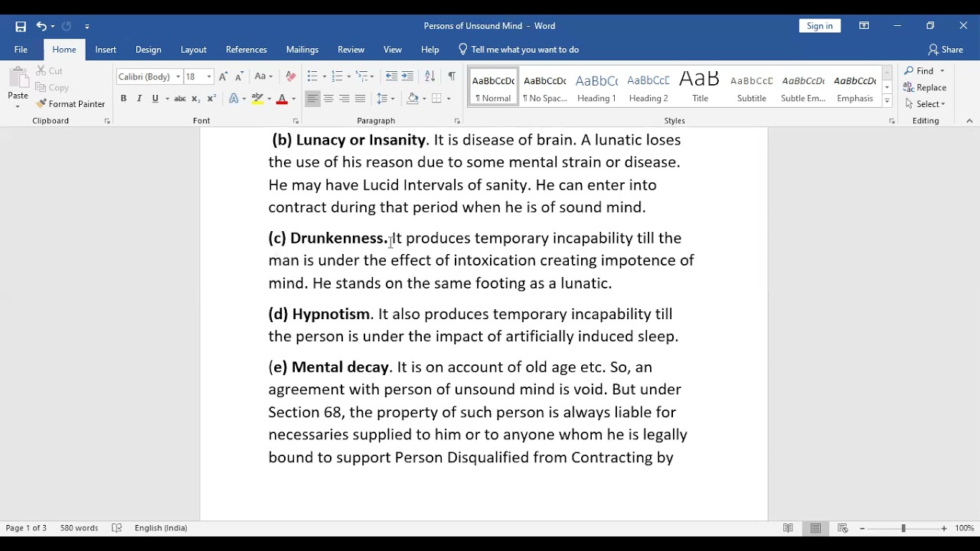
Task: Apply the Heading 1 style
Action: (x=596, y=87)
